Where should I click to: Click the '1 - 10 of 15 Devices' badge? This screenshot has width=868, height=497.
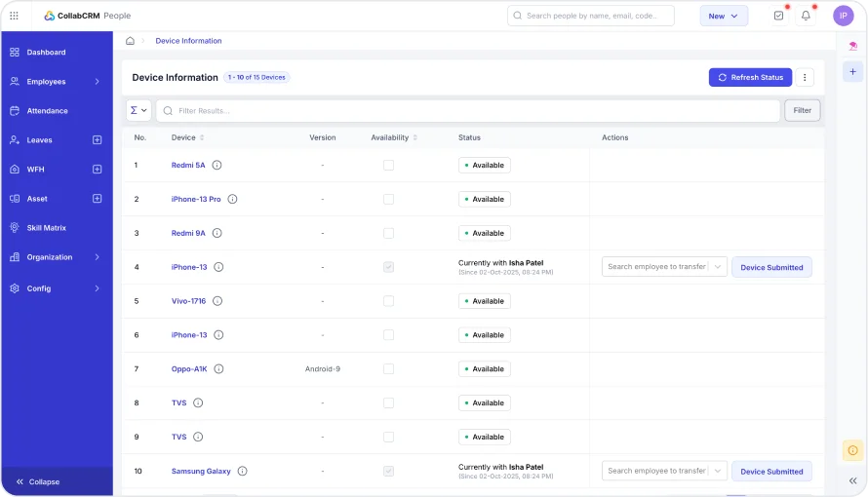256,77
